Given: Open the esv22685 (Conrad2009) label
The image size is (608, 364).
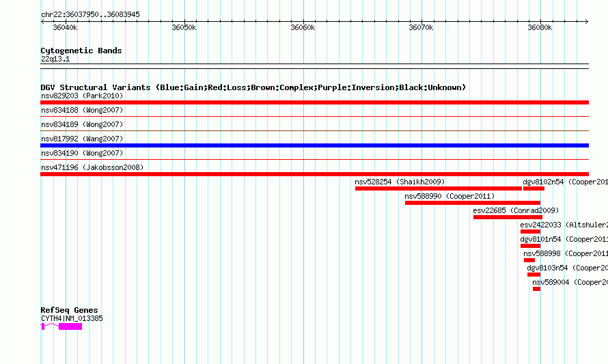Looking at the screenshot, I should click(516, 210).
